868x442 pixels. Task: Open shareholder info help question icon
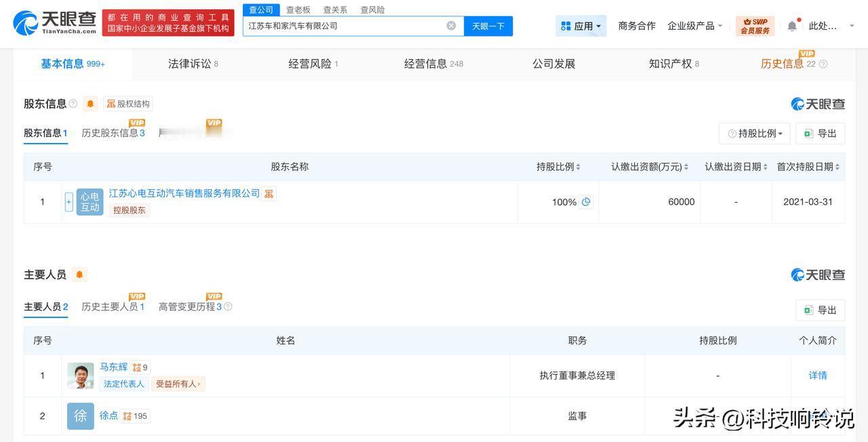73,104
